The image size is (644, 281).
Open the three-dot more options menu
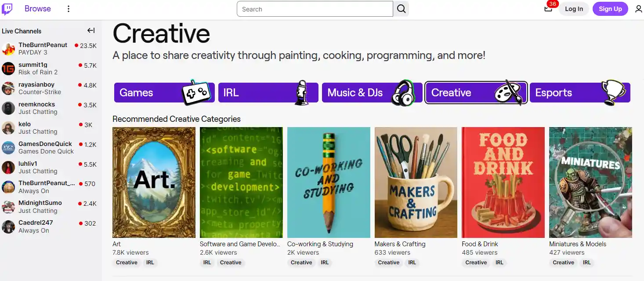point(68,9)
